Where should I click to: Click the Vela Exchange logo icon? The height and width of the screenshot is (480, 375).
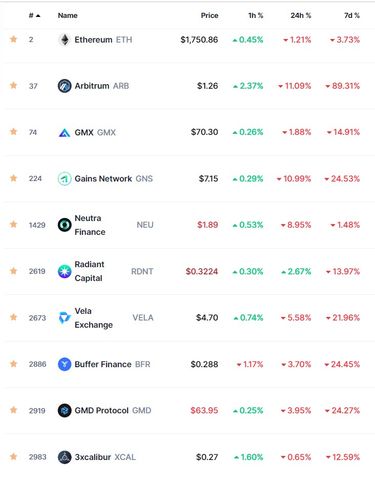pyautogui.click(x=64, y=318)
